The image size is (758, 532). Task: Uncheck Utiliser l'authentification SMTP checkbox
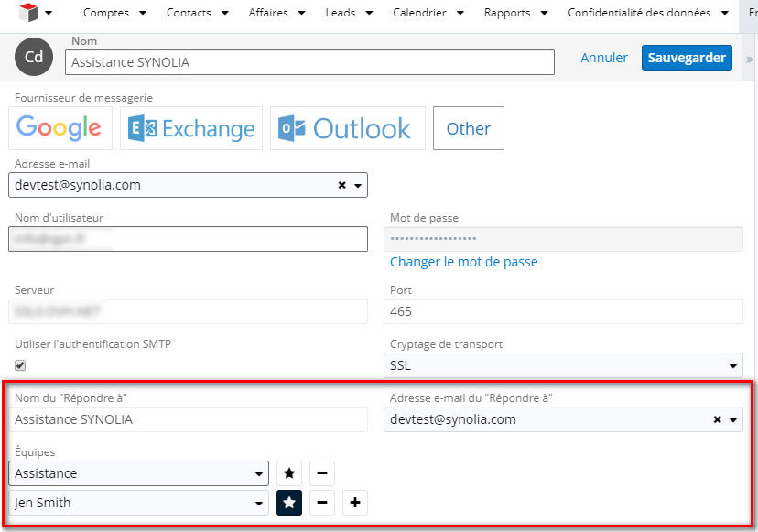pyautogui.click(x=20, y=365)
